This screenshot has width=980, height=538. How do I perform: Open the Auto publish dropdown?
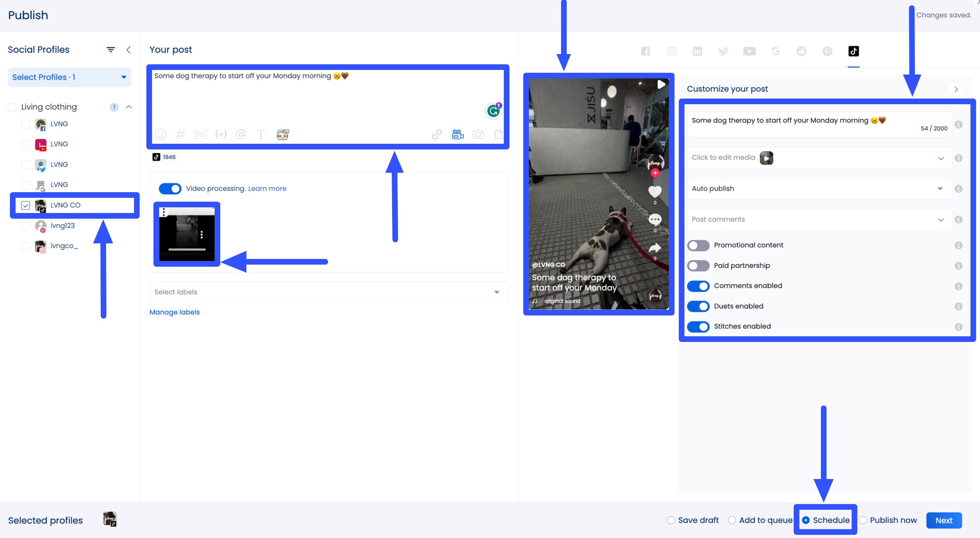[x=819, y=189]
